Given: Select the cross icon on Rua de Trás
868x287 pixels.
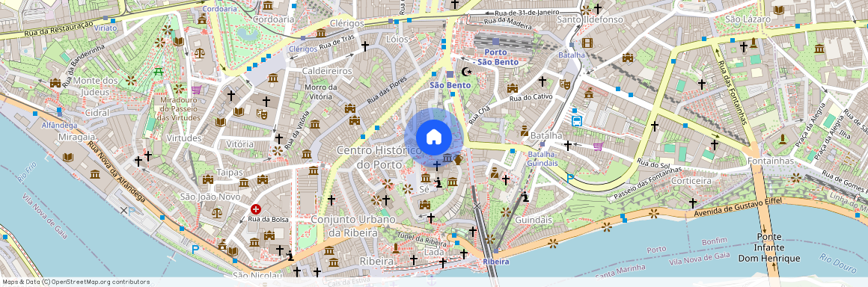Looking at the screenshot, I should click(365, 46).
